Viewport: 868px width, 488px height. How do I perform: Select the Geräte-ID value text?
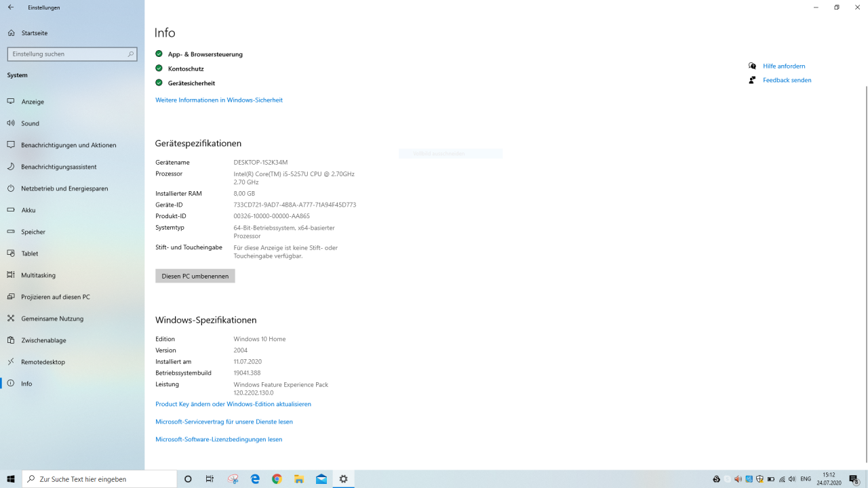pyautogui.click(x=294, y=205)
